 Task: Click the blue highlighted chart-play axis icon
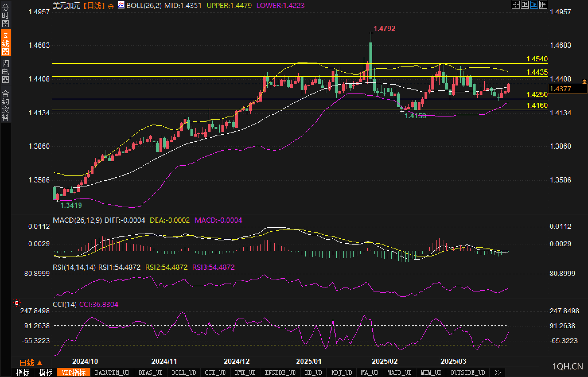[534, 5]
